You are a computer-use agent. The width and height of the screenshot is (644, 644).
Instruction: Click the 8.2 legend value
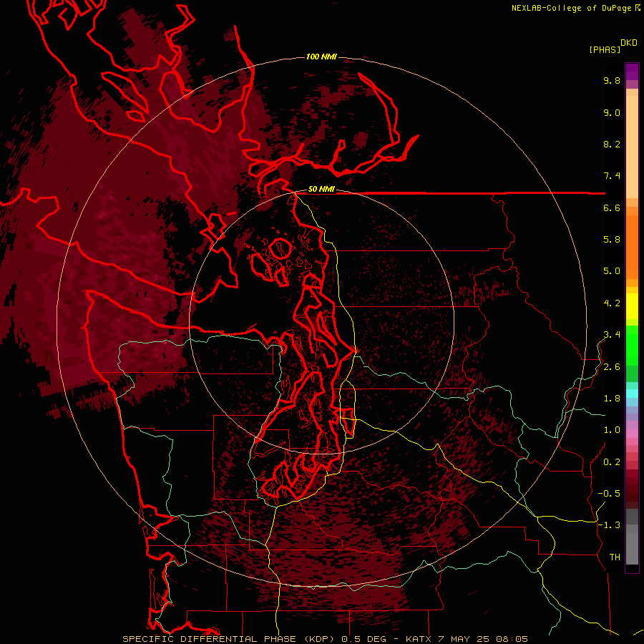[612, 144]
